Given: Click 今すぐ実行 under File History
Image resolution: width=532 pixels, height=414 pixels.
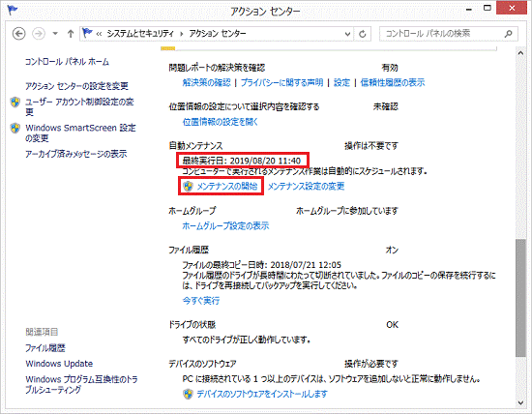Looking at the screenshot, I should coord(201,301).
